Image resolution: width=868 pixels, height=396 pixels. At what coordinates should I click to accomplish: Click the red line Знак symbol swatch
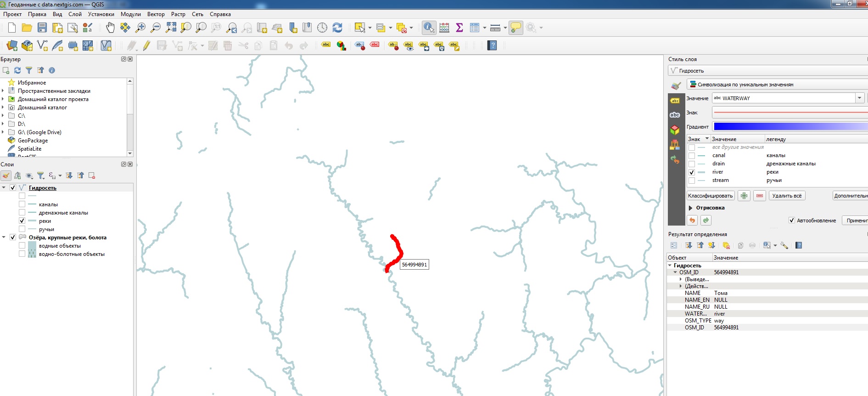[790, 112]
